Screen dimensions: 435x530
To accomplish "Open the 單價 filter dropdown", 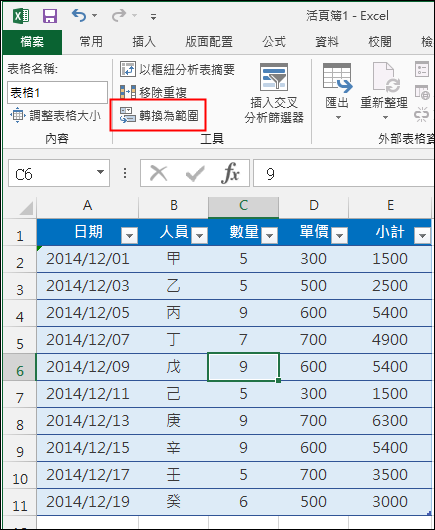I will [x=340, y=235].
